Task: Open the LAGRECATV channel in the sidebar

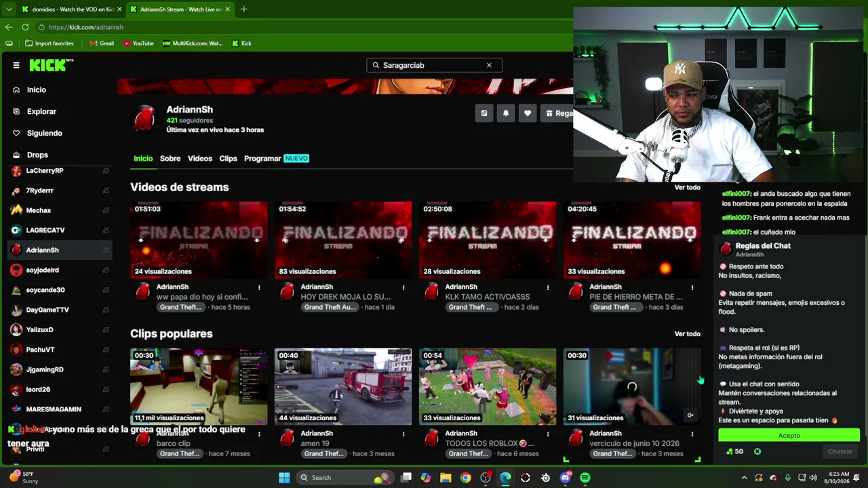Action: coord(60,230)
